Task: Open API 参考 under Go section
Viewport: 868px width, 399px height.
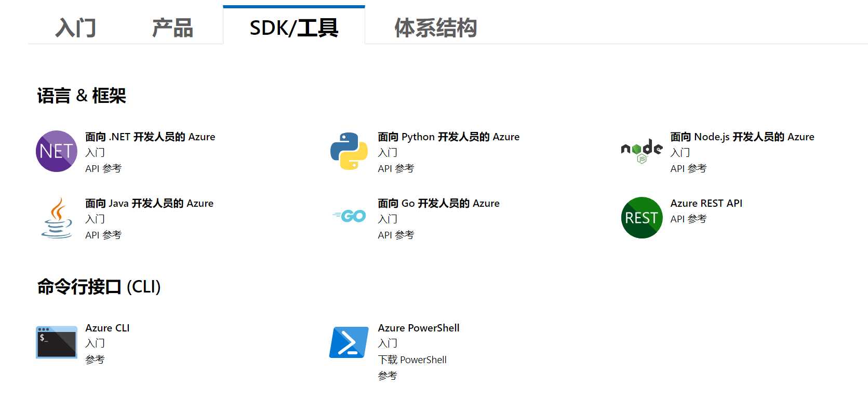Action: coord(396,235)
